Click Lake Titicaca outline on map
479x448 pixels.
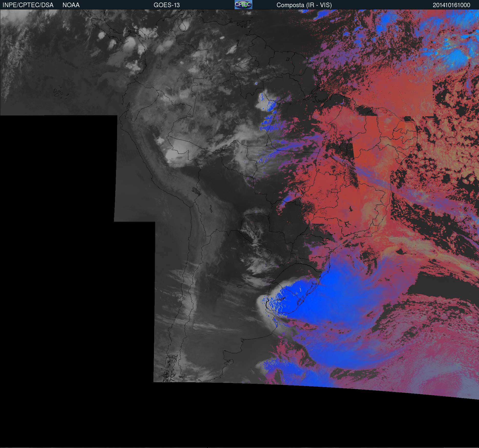click(196, 191)
